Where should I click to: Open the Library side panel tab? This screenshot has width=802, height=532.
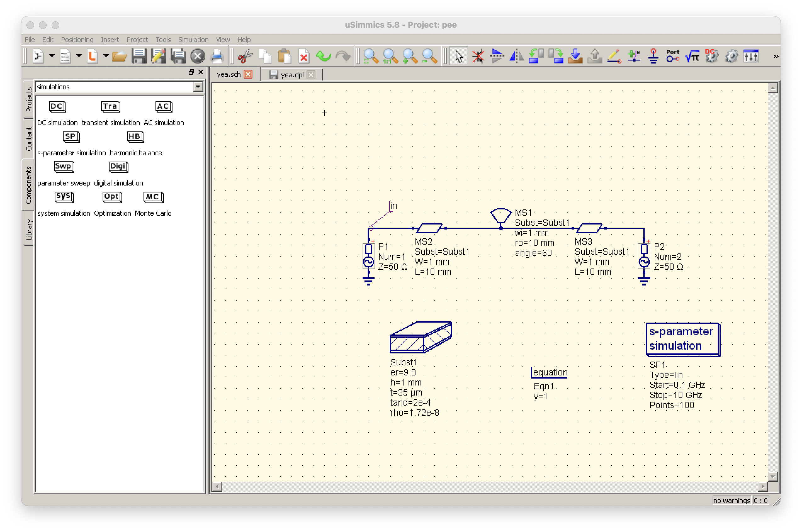tap(29, 229)
